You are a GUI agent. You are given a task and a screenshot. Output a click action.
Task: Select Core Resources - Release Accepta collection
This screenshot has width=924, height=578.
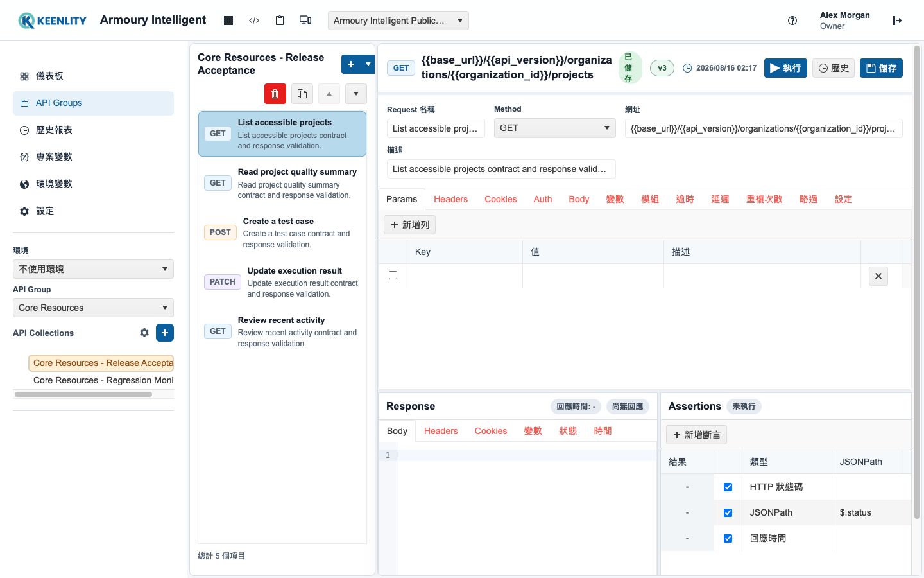coord(101,363)
